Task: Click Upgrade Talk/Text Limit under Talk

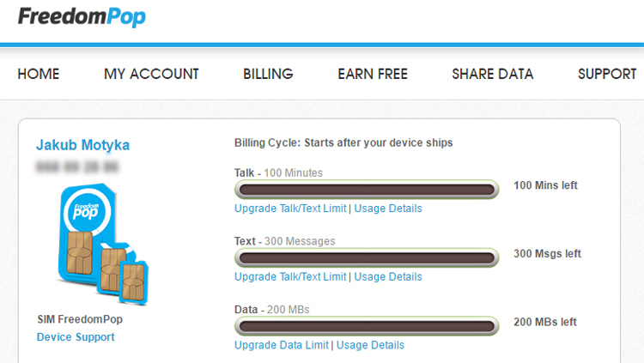Action: point(290,209)
